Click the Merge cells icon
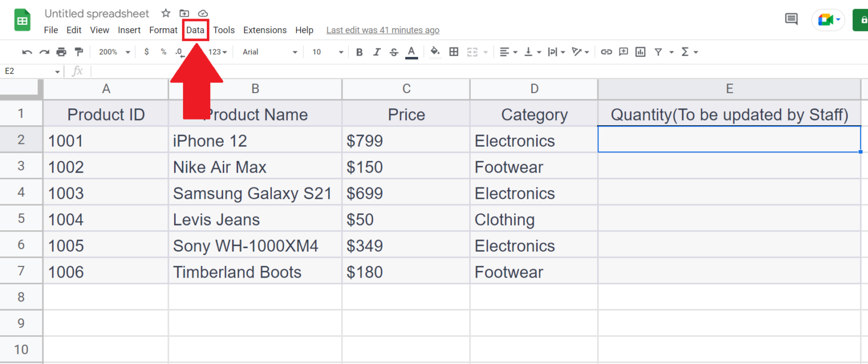868x364 pixels. (x=472, y=52)
